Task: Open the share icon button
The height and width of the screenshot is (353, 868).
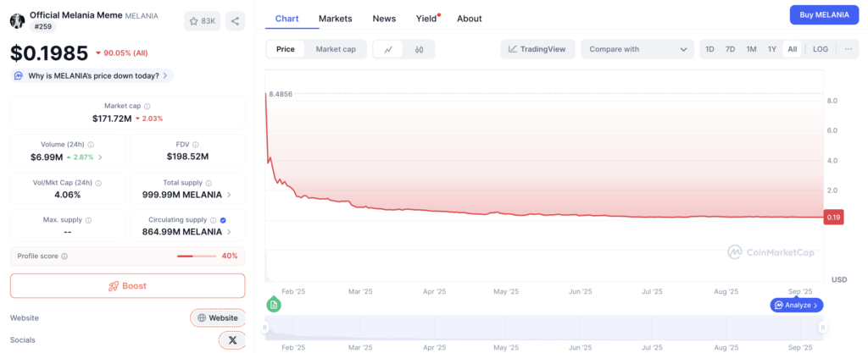Action: click(x=236, y=21)
